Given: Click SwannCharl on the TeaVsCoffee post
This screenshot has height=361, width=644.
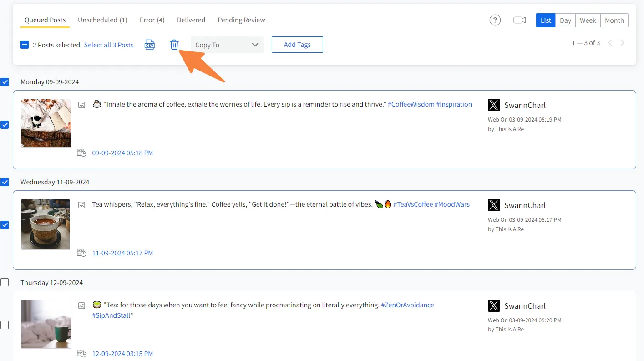Looking at the screenshot, I should (525, 205).
